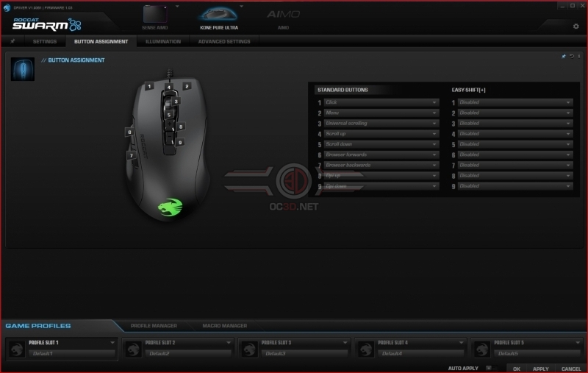Expand the Profile Slot 1 arrow

tap(112, 343)
